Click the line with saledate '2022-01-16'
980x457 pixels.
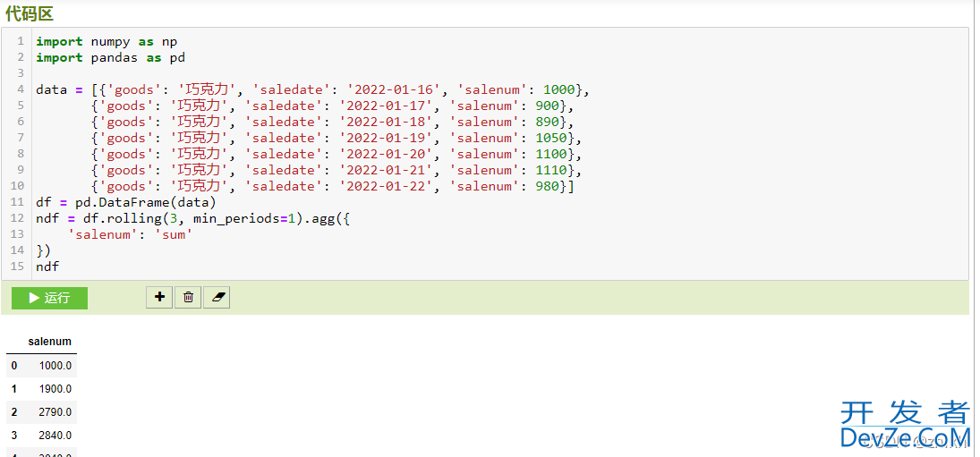(312, 90)
